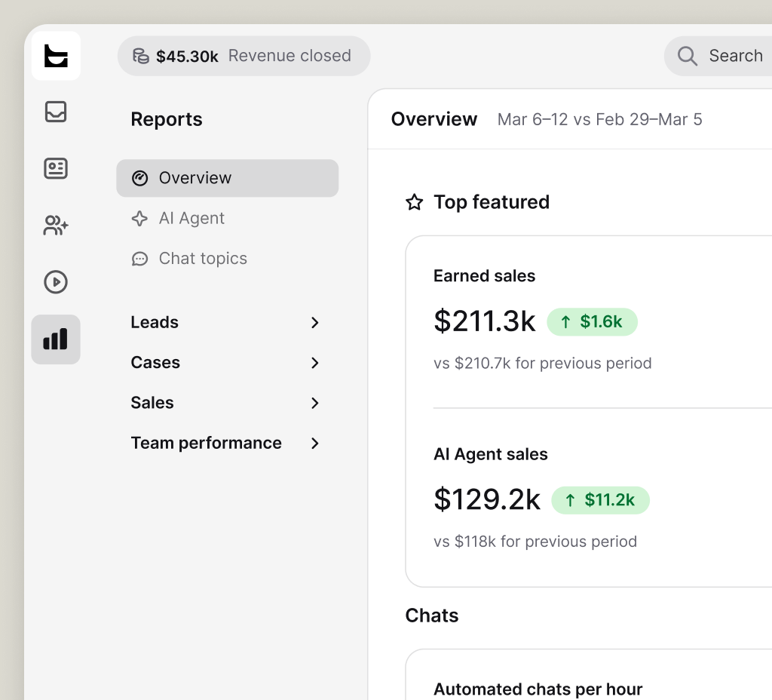Screen dimensions: 772x700
Task: Click the app logo in the sidebar
Action: pos(56,56)
